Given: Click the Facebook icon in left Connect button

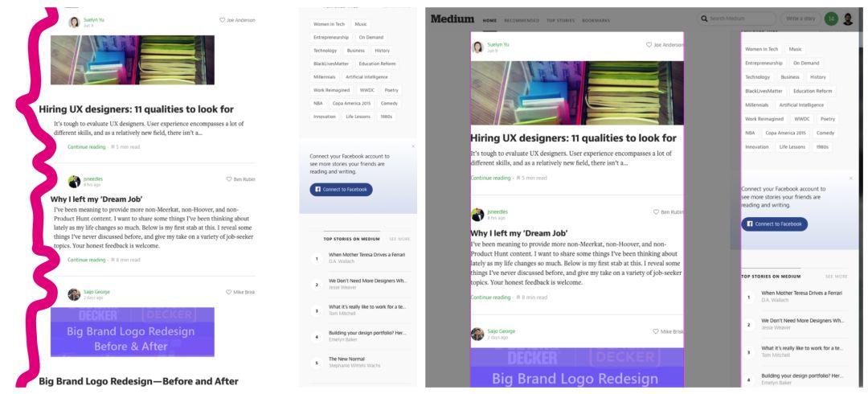Looking at the screenshot, I should (318, 190).
